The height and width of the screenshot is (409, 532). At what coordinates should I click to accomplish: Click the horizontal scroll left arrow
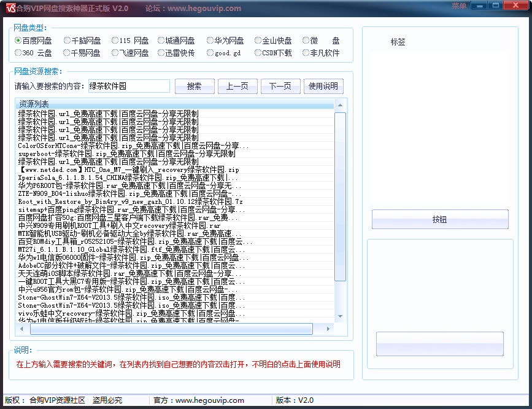coord(21,329)
